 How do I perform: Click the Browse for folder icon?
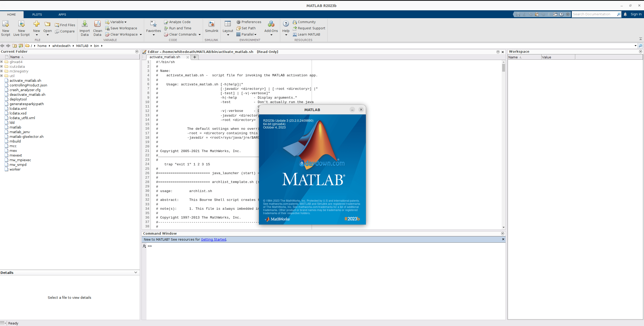(x=21, y=46)
